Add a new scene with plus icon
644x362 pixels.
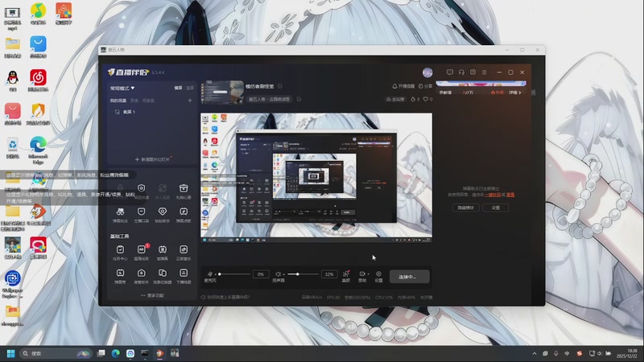pos(190,101)
